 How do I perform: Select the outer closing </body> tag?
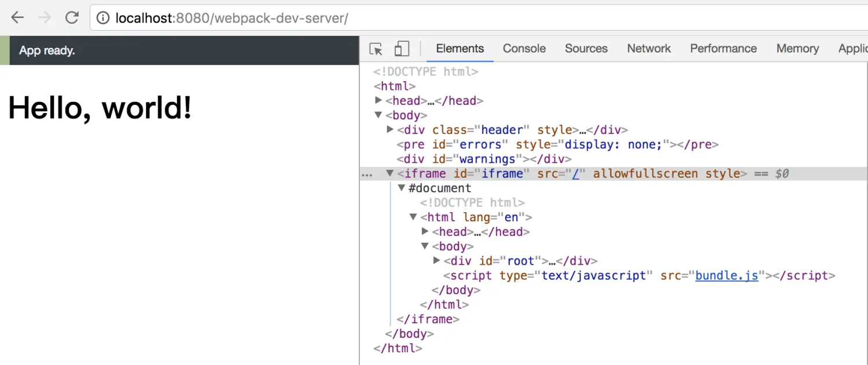pyautogui.click(x=410, y=334)
